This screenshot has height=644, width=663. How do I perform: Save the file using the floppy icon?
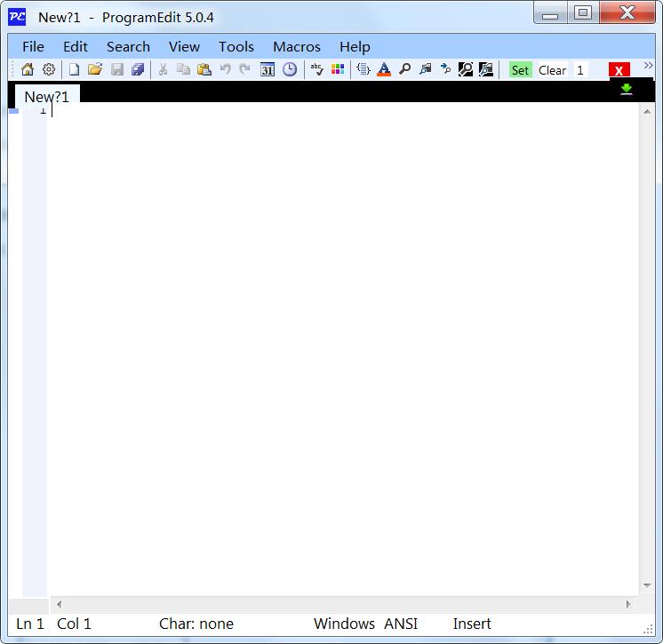pos(117,69)
